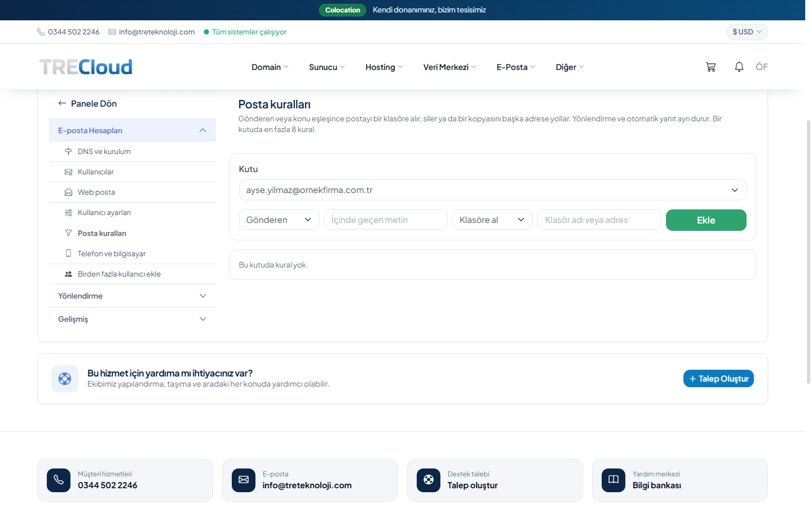Click the Posta kuralları filter icon
This screenshot has width=812, height=508.
pos(68,233)
